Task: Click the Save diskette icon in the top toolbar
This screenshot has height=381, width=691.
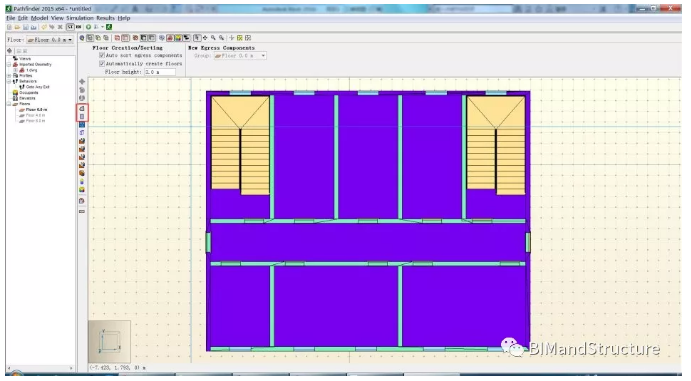Action: 26,27
